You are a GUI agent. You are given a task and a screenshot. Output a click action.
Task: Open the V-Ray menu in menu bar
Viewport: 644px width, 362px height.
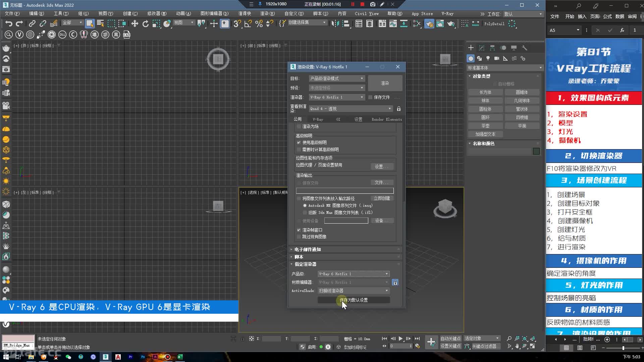point(447,14)
